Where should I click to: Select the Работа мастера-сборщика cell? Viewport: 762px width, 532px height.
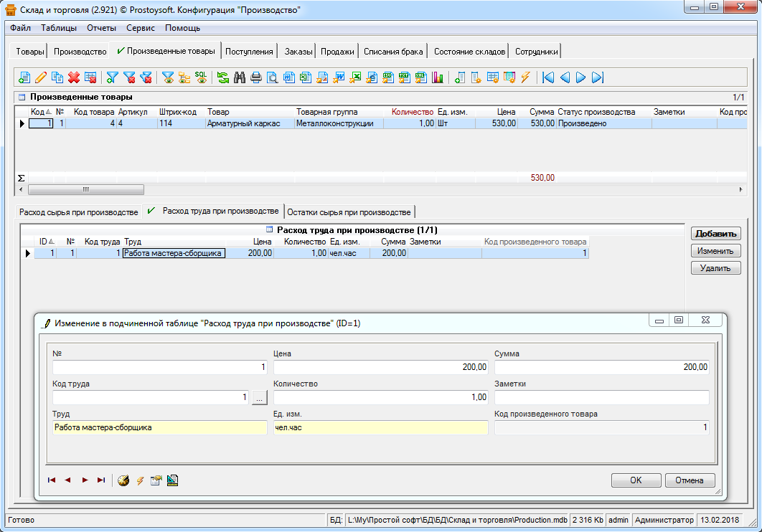click(x=174, y=253)
